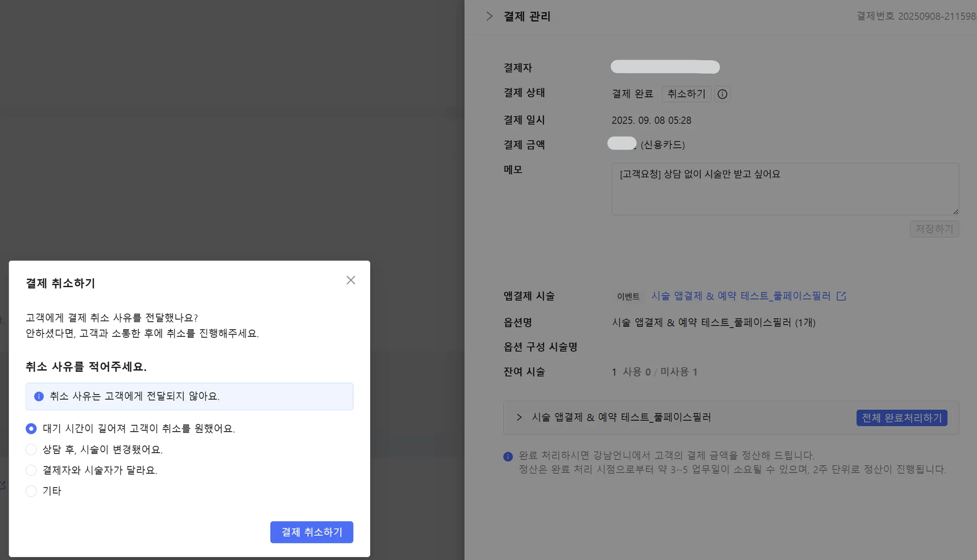The width and height of the screenshot is (977, 560).
Task: Open the 시술 앱결제 & 예약 테스트 link
Action: pyautogui.click(x=740, y=296)
